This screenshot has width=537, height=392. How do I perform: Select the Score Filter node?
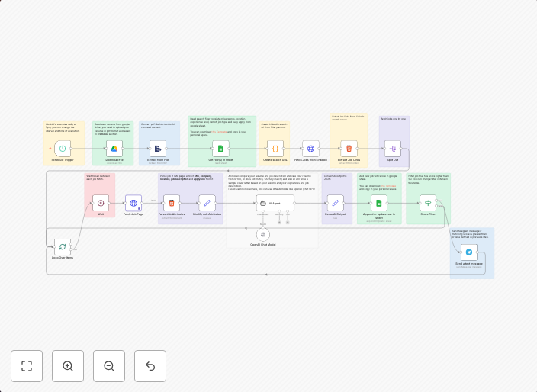(428, 203)
